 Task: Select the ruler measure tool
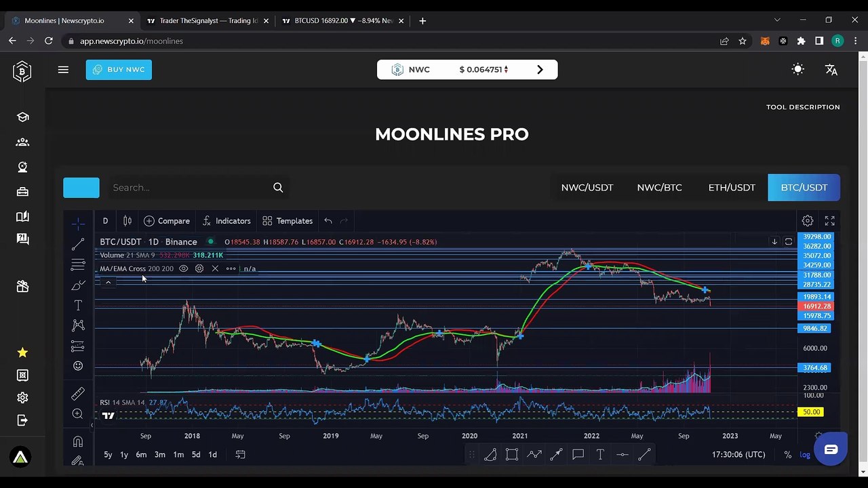[78, 394]
